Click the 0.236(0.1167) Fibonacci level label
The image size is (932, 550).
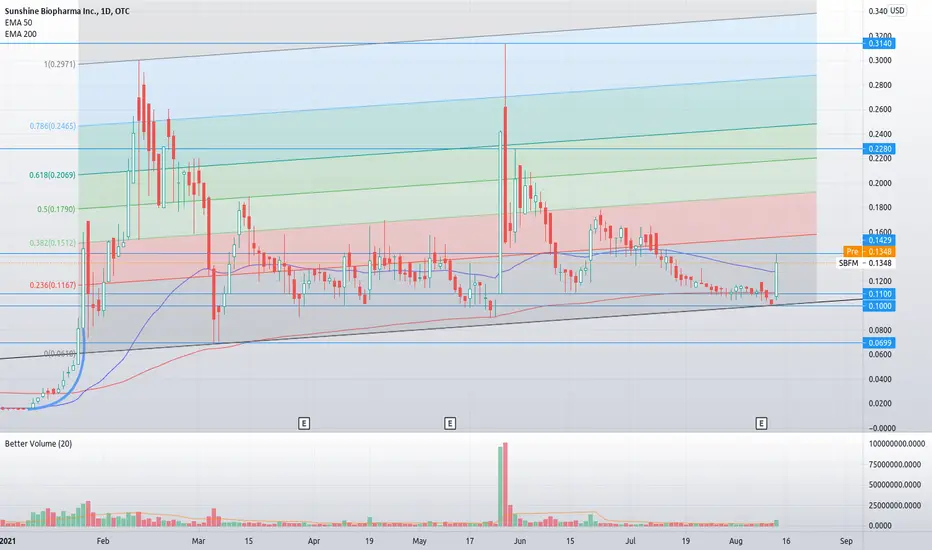[53, 285]
